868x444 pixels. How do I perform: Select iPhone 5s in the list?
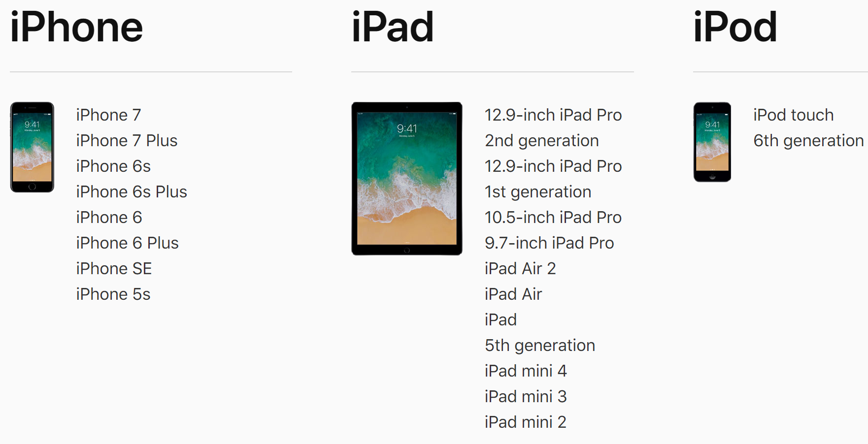pyautogui.click(x=113, y=294)
